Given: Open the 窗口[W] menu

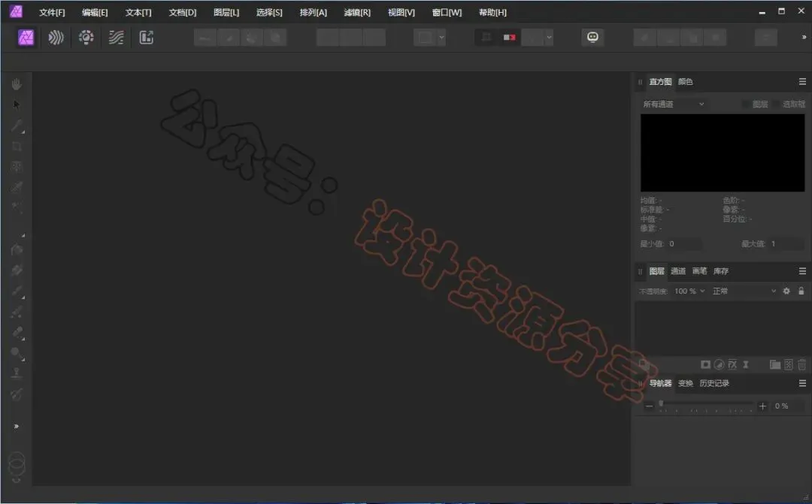Looking at the screenshot, I should [447, 13].
